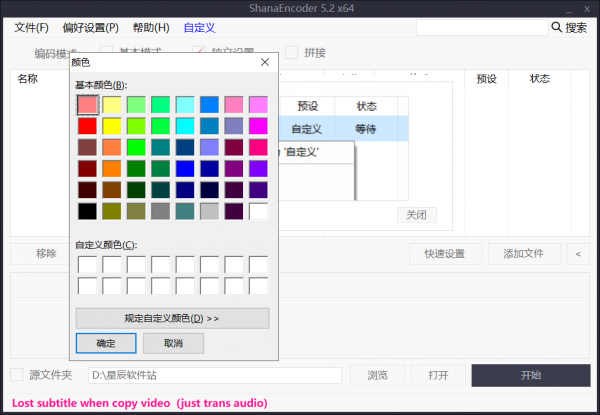The width and height of the screenshot is (600, 415).
Task: Confirm color with 确定 button
Action: click(x=106, y=343)
